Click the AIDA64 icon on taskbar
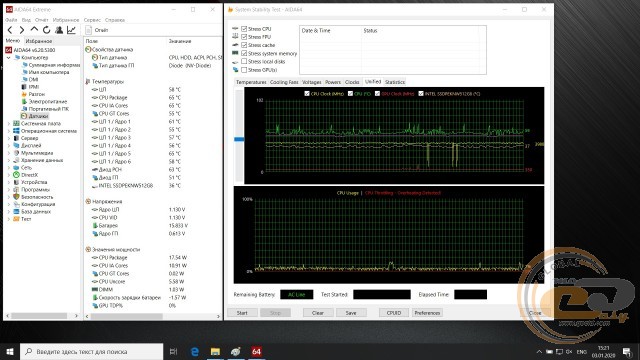 click(256, 351)
